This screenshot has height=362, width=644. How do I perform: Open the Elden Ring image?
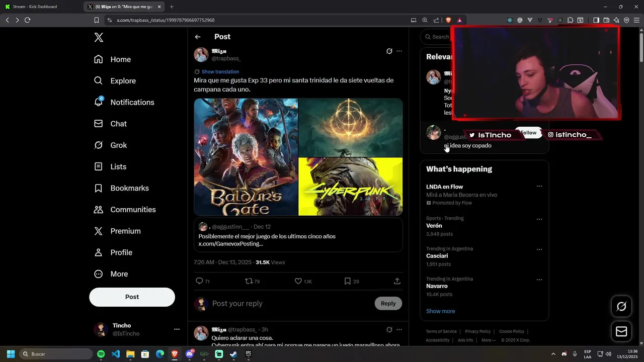[x=351, y=127]
